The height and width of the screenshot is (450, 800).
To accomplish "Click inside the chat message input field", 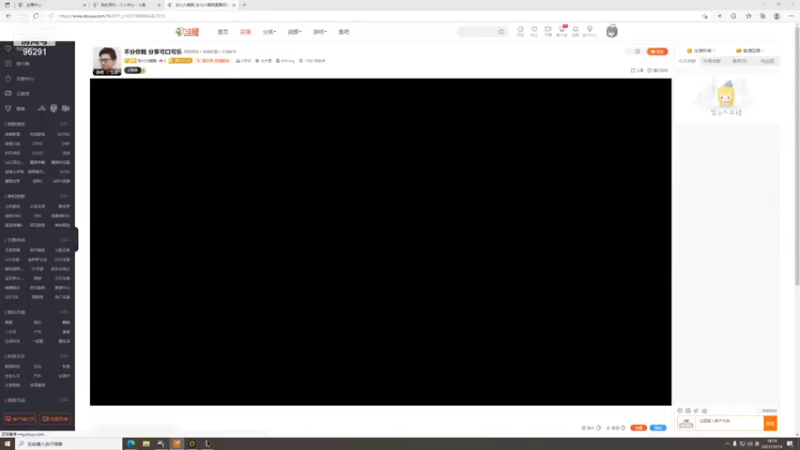I will tap(730, 423).
